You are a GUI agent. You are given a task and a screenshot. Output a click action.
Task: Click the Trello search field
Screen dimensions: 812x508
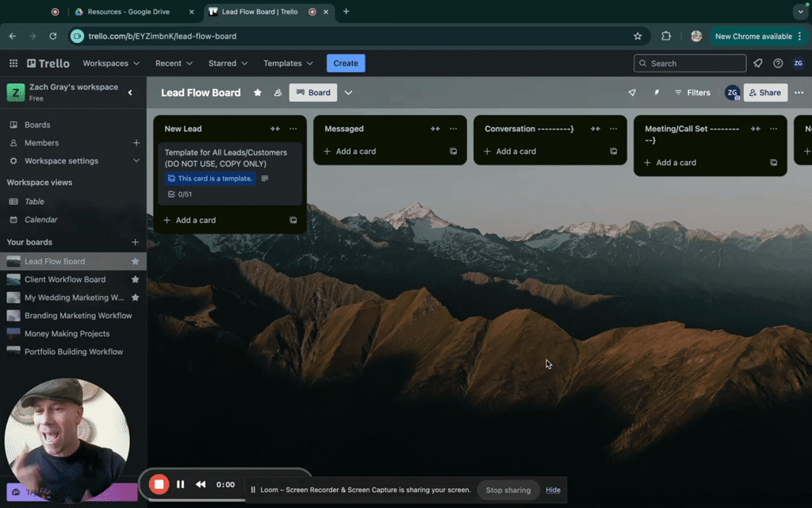689,63
